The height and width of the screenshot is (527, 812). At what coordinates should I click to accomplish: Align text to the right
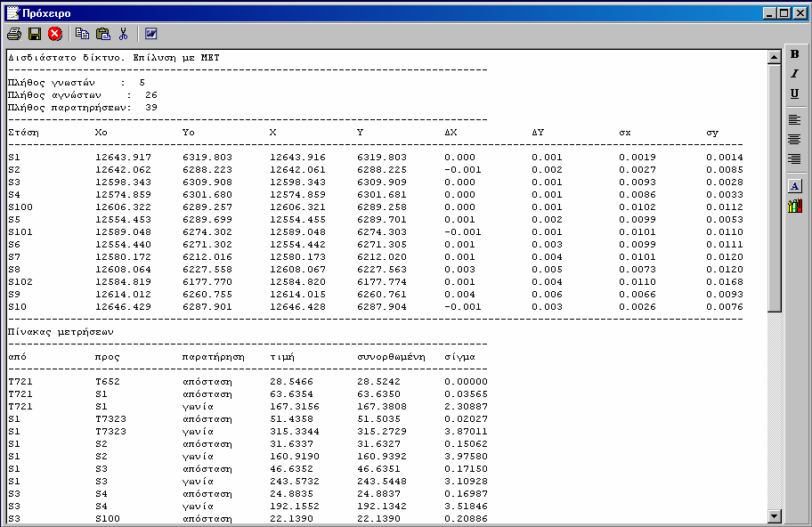[794, 159]
